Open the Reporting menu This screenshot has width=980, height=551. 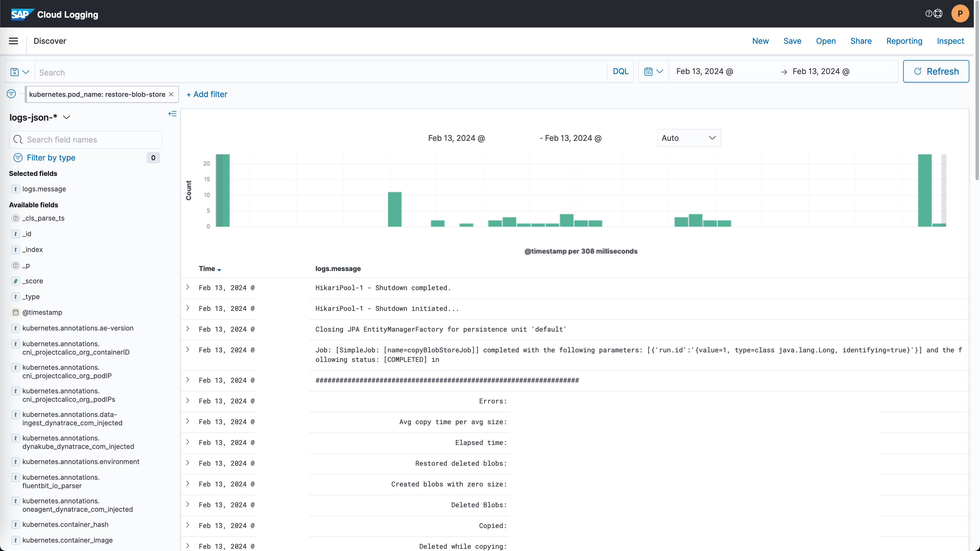(x=904, y=41)
